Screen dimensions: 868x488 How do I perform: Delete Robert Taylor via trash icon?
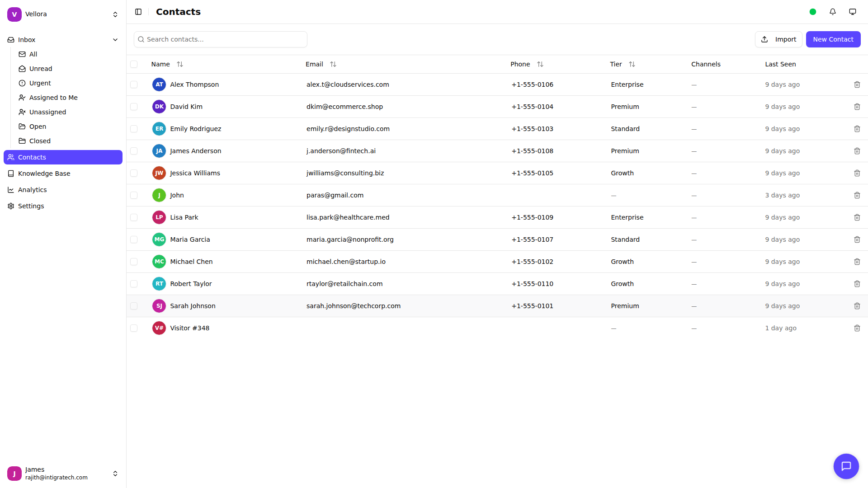(x=857, y=284)
